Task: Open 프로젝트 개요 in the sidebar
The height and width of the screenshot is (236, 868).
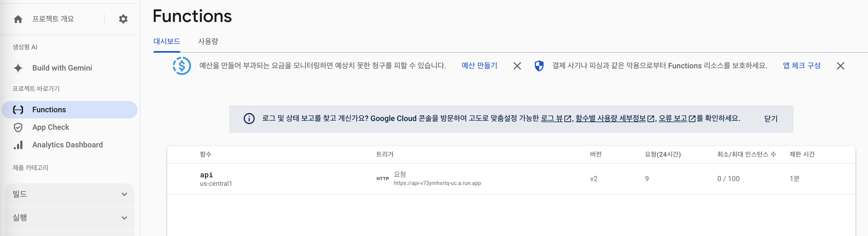Action: 53,19
